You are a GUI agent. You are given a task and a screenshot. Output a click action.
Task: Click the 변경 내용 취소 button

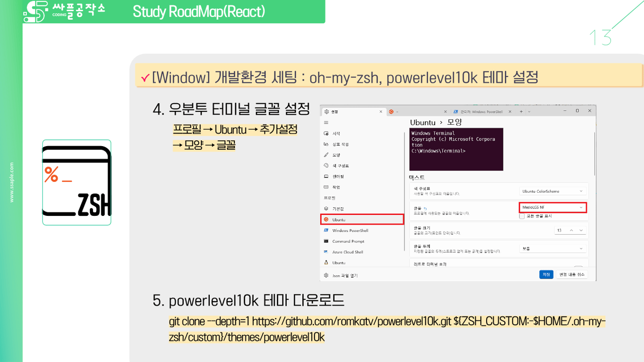(x=572, y=275)
